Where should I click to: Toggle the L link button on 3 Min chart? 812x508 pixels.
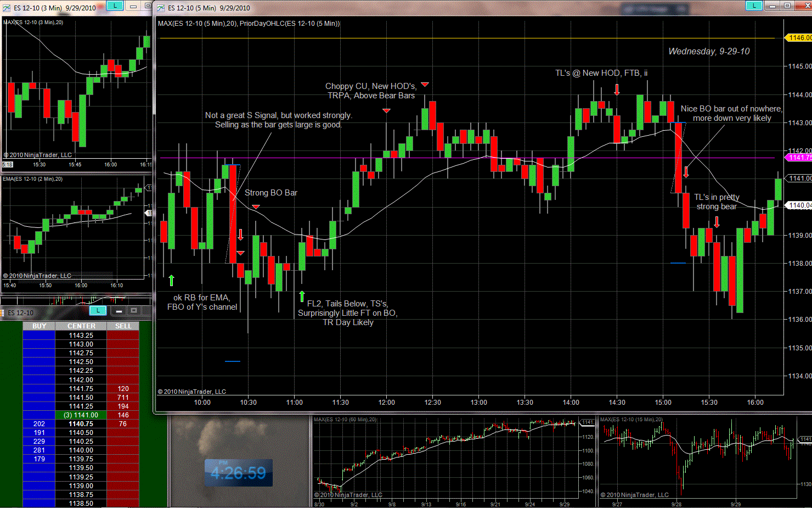115,5
